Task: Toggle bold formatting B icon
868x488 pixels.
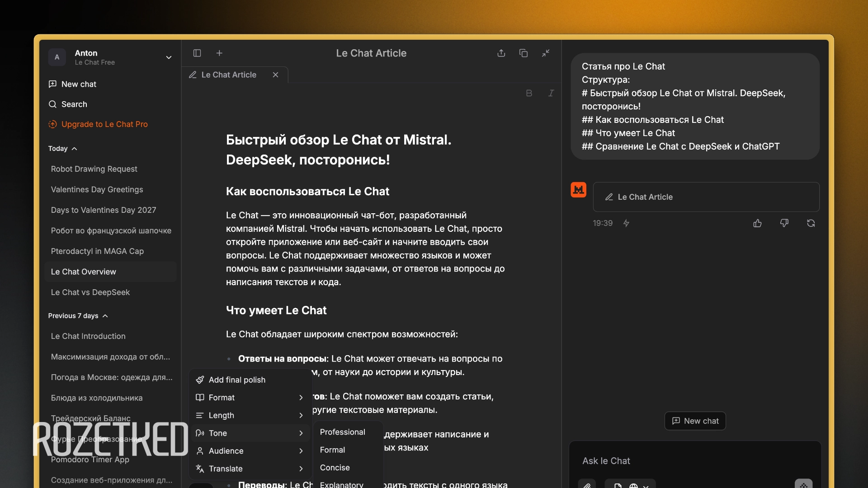Action: click(x=529, y=93)
